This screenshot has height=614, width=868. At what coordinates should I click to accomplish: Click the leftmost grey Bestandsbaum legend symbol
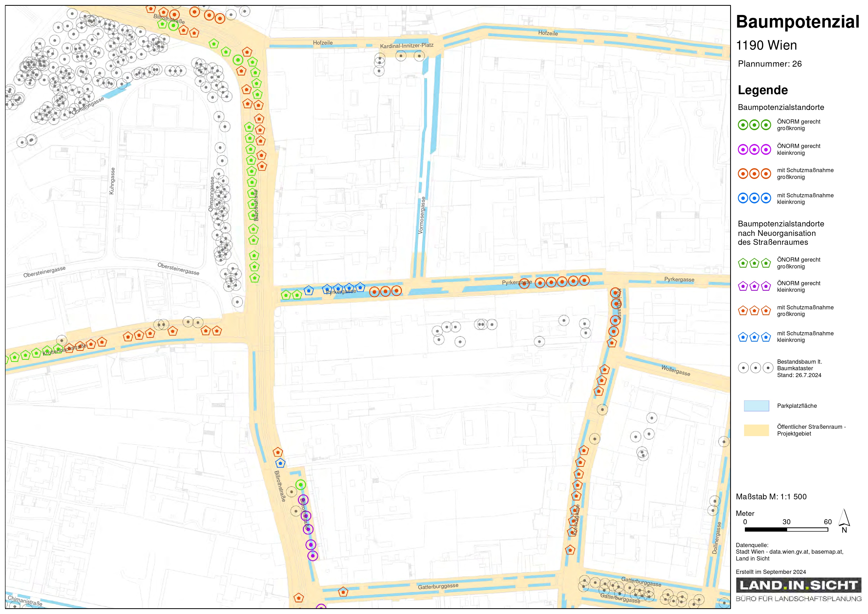point(743,368)
